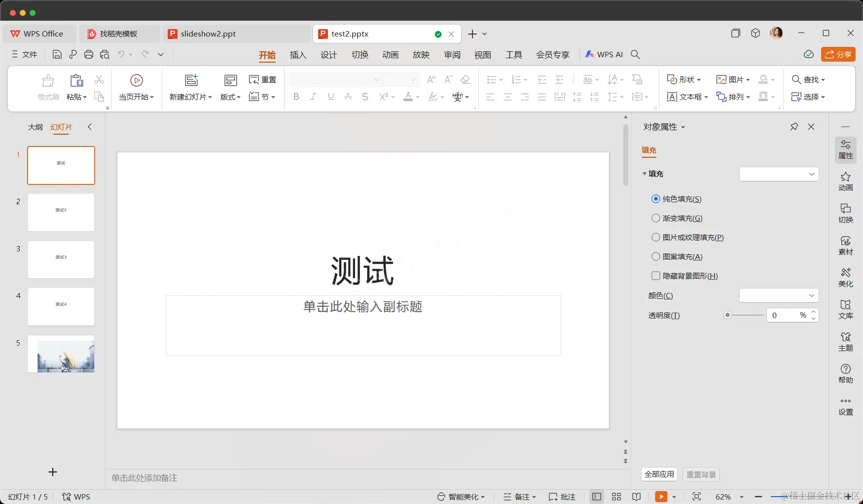The height and width of the screenshot is (504, 863).
Task: Select gradient fill (渐变填充)
Action: coord(656,218)
